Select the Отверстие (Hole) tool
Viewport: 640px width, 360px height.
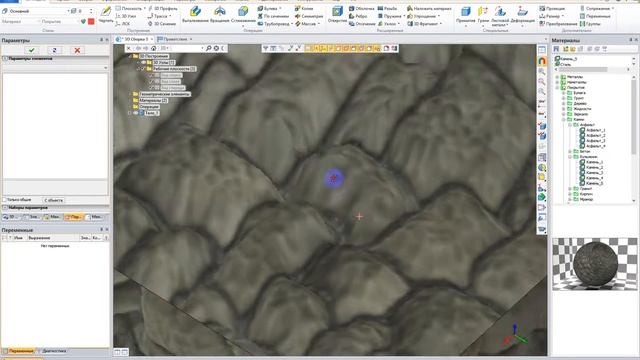pyautogui.click(x=337, y=14)
